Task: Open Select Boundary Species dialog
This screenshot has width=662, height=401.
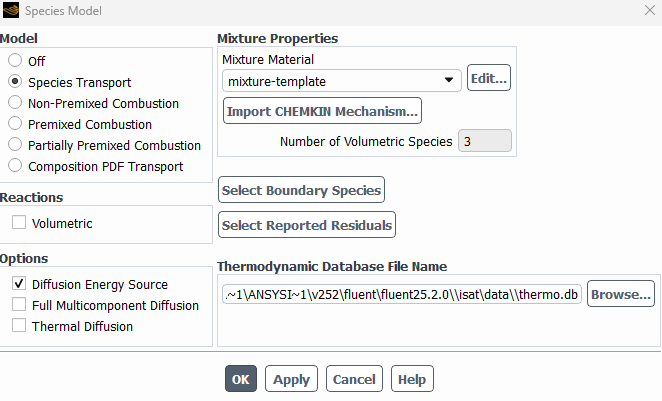Action: click(x=301, y=190)
